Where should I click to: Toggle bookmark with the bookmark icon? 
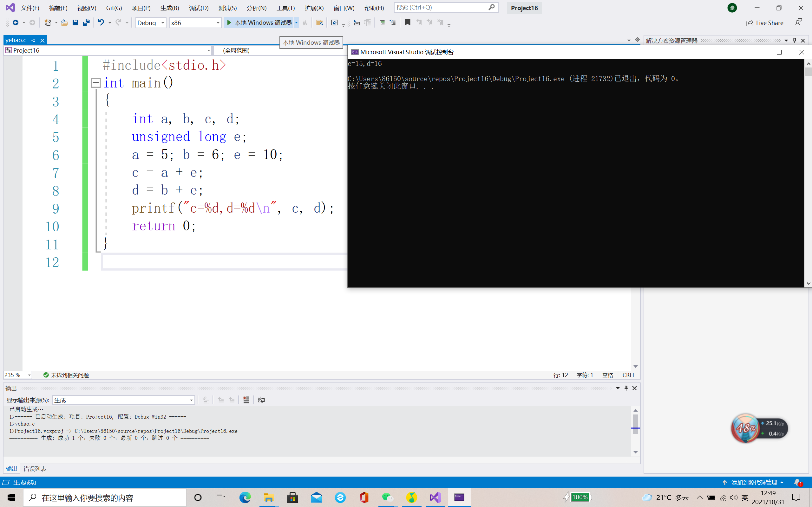(407, 22)
